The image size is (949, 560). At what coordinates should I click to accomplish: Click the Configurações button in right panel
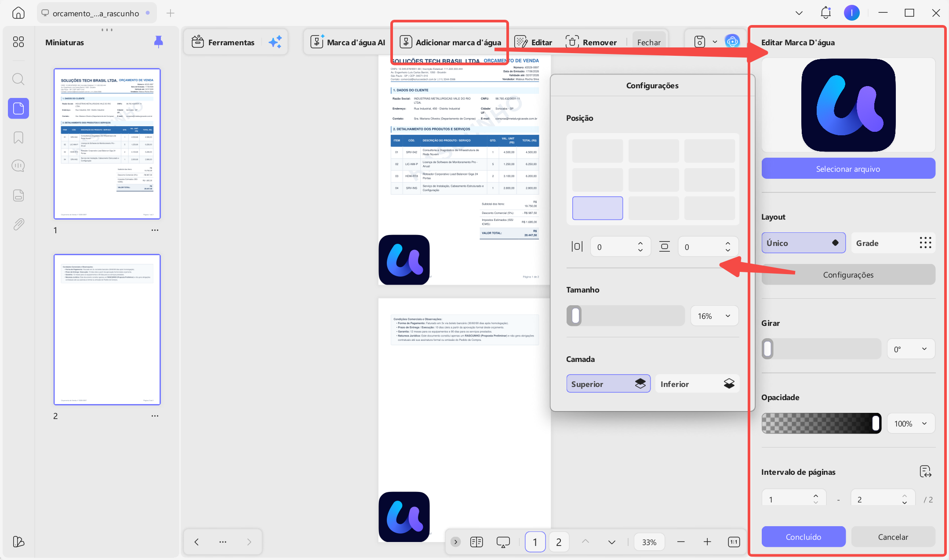(848, 275)
